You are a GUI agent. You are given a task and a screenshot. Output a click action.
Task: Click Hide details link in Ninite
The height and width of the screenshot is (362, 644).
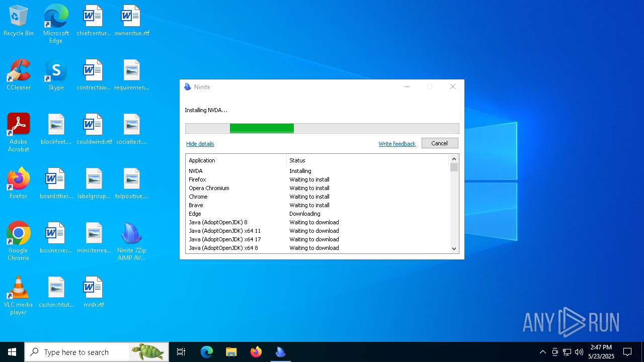tap(200, 144)
